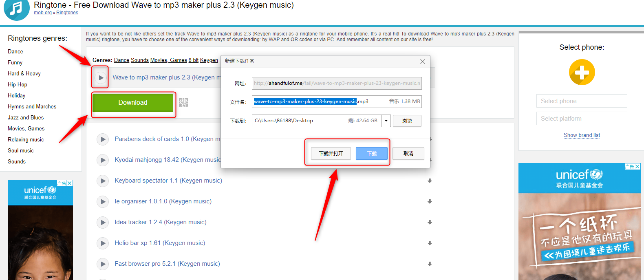Play Ie organiser 1.0.1.0 ringtone

(x=103, y=202)
